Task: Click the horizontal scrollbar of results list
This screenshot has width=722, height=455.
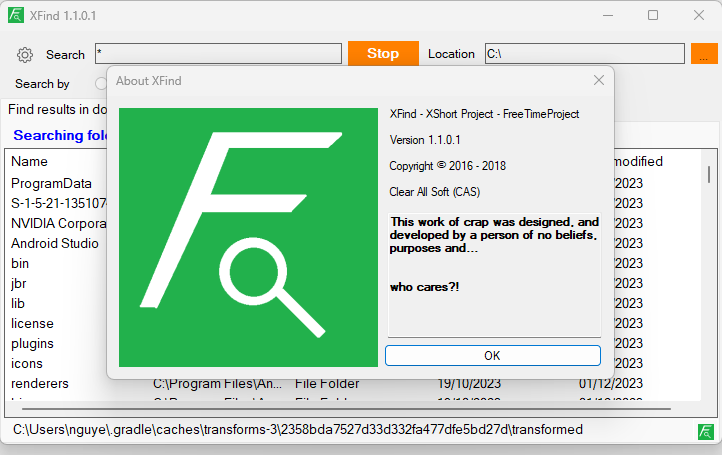Action: pyautogui.click(x=346, y=408)
